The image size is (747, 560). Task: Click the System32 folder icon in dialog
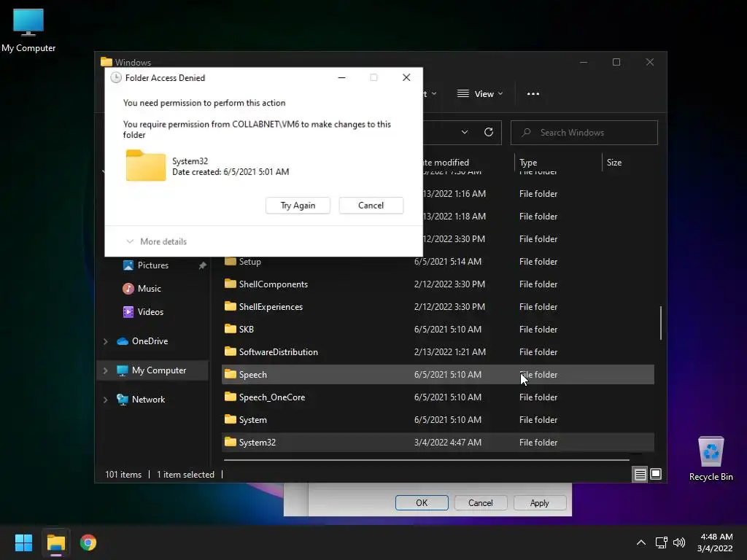point(145,166)
